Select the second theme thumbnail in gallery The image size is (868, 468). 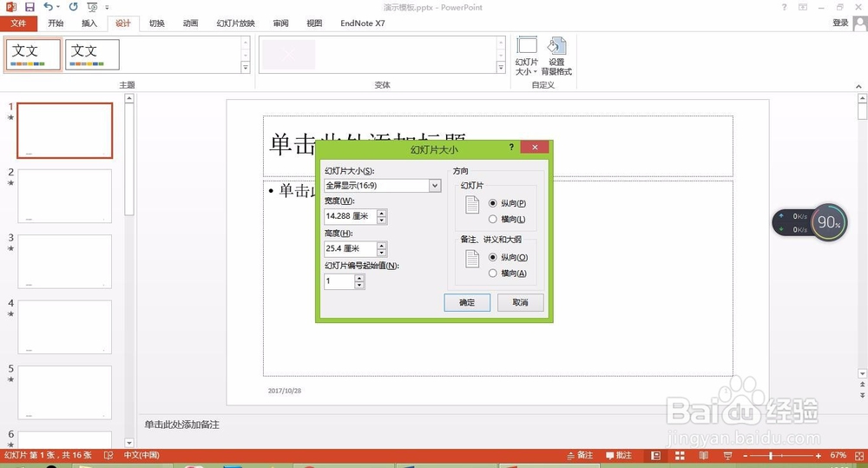93,55
